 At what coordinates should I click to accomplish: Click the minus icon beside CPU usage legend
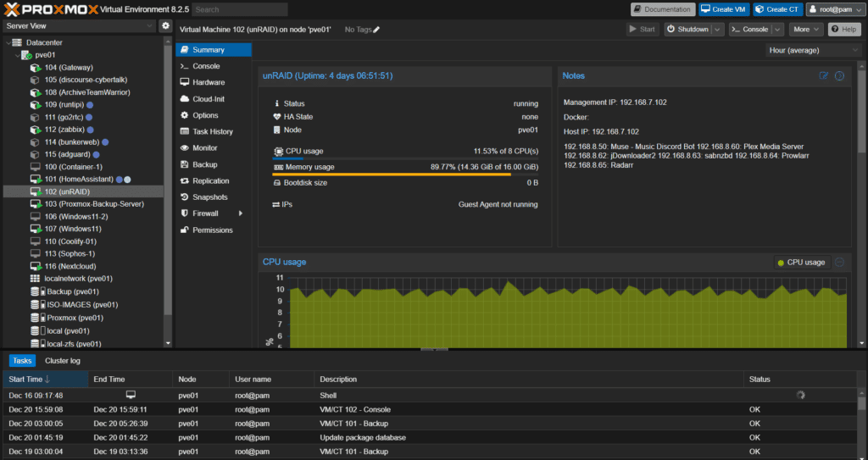tap(839, 263)
